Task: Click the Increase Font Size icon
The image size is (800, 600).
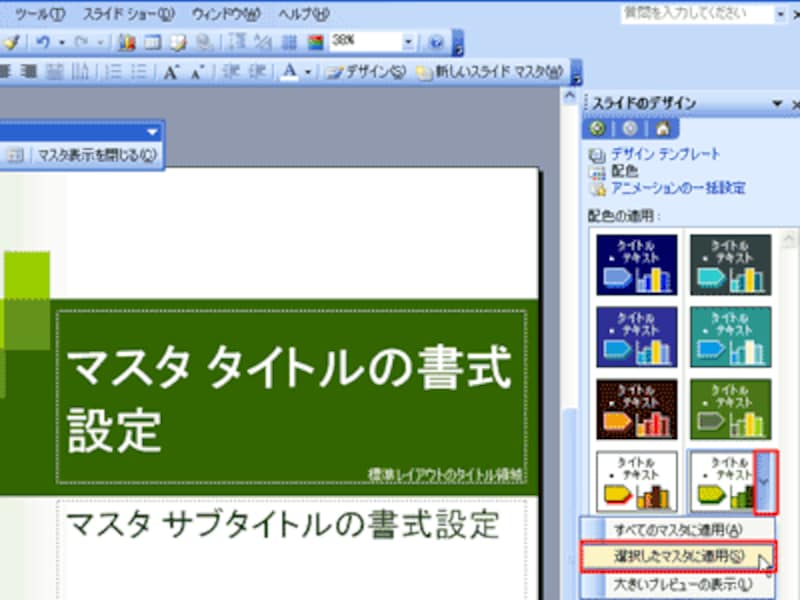Action: tap(171, 72)
